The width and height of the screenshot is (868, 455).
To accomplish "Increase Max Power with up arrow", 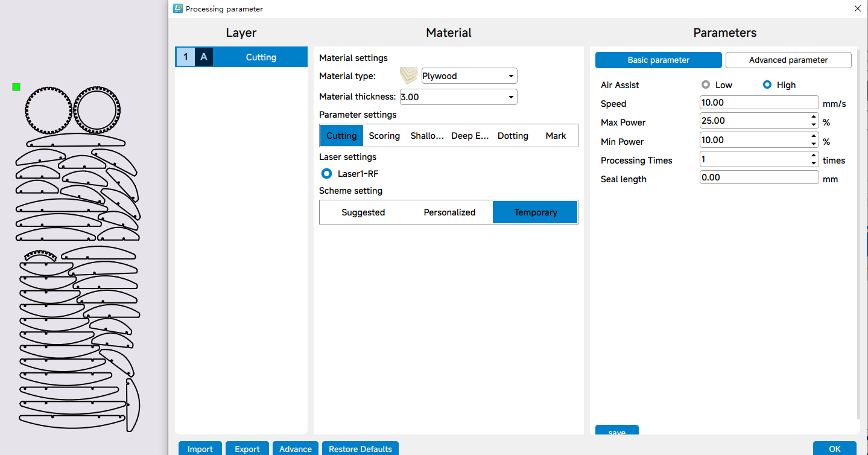I will click(814, 117).
